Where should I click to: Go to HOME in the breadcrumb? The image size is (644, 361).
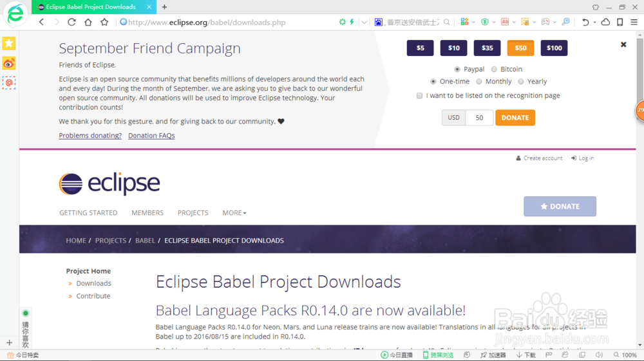point(76,241)
